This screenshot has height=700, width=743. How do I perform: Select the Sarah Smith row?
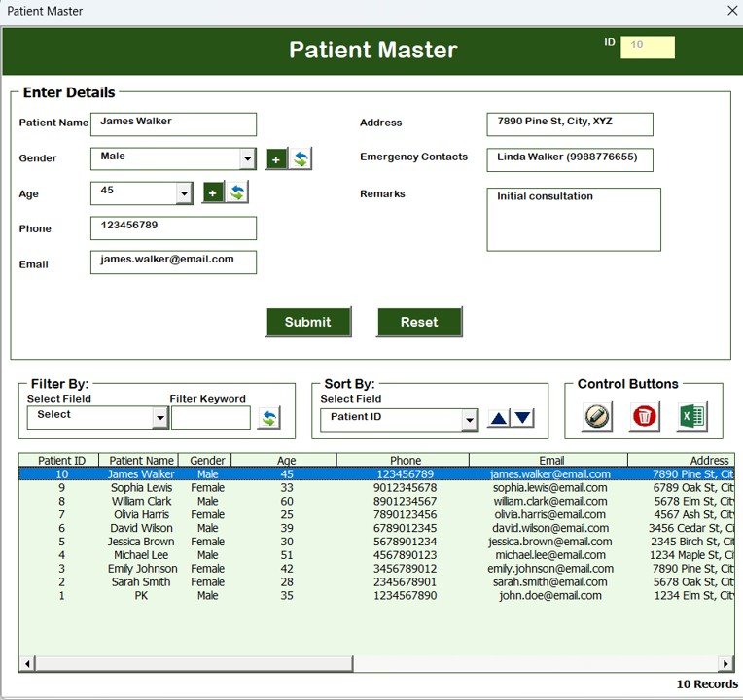click(x=376, y=582)
